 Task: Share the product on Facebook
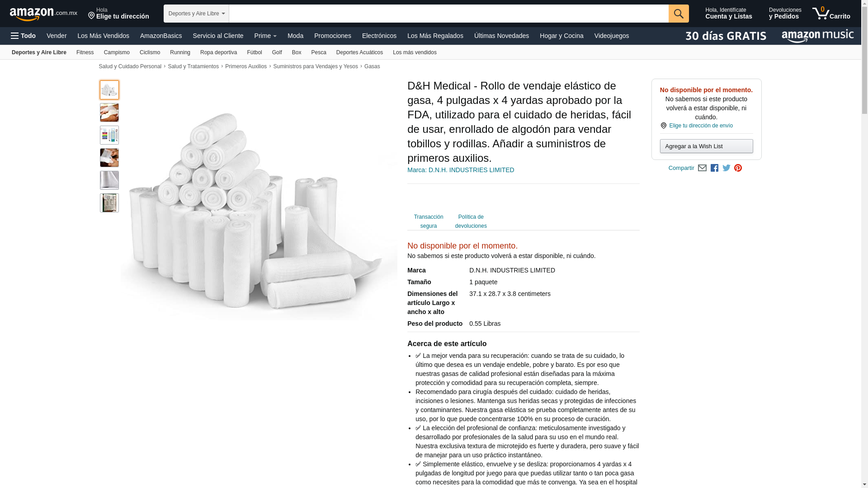[x=714, y=168]
